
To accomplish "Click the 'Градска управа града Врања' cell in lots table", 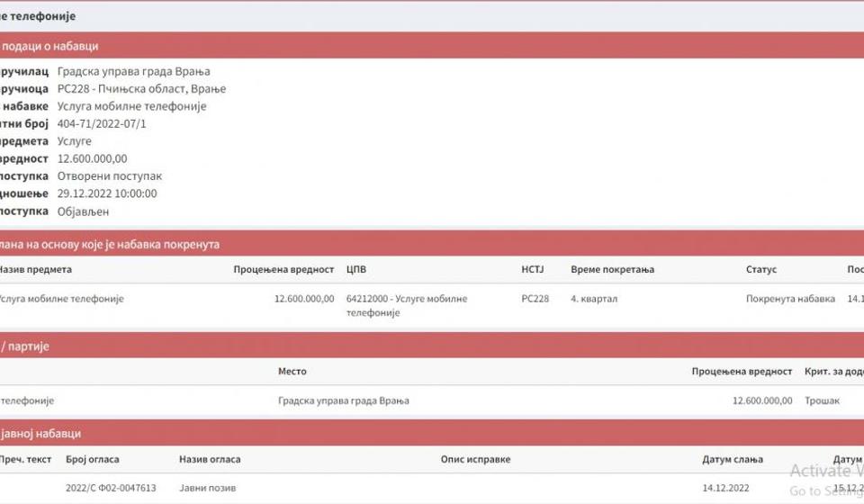I will tap(343, 400).
